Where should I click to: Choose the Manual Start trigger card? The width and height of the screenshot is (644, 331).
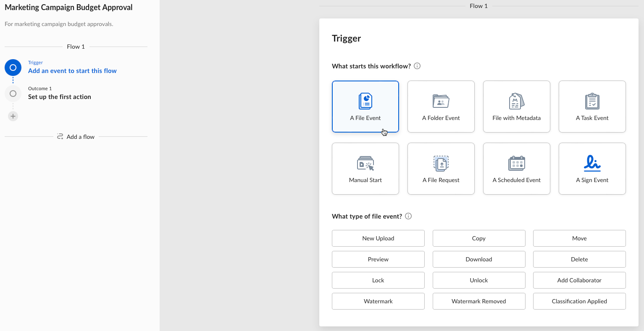365,169
